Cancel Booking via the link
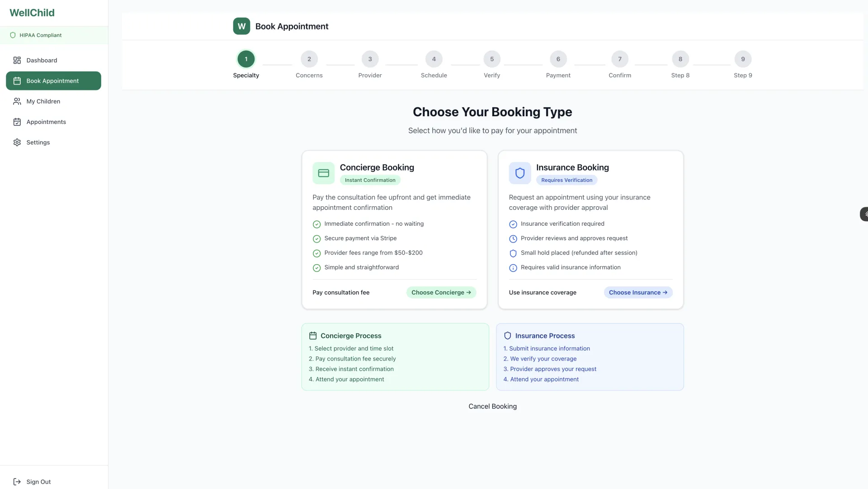Image resolution: width=868 pixels, height=489 pixels. tap(492, 406)
